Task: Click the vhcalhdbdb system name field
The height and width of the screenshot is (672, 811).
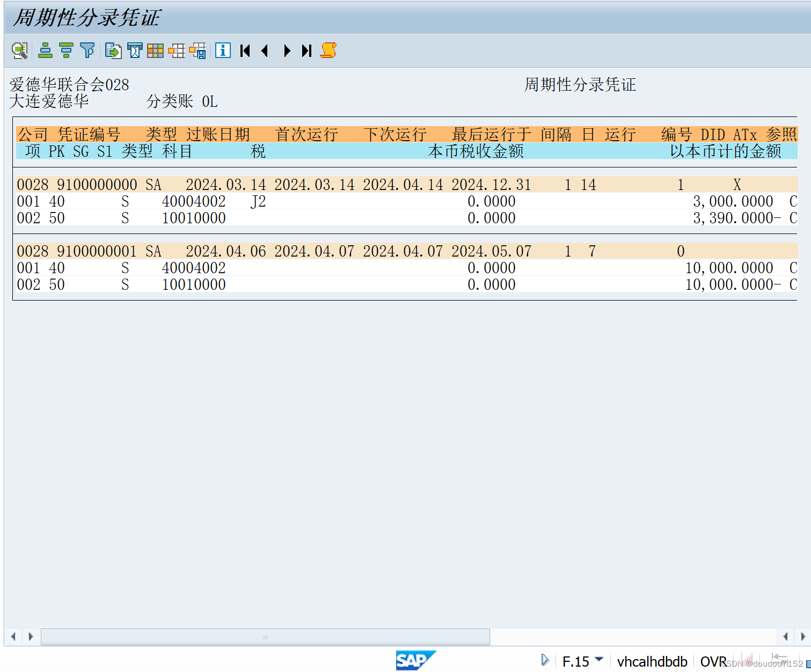Action: [x=652, y=661]
